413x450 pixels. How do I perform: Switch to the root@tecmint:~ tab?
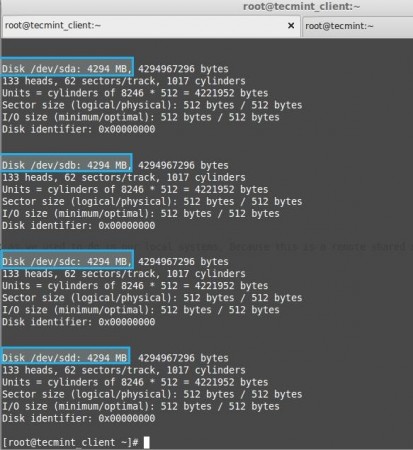(357, 26)
